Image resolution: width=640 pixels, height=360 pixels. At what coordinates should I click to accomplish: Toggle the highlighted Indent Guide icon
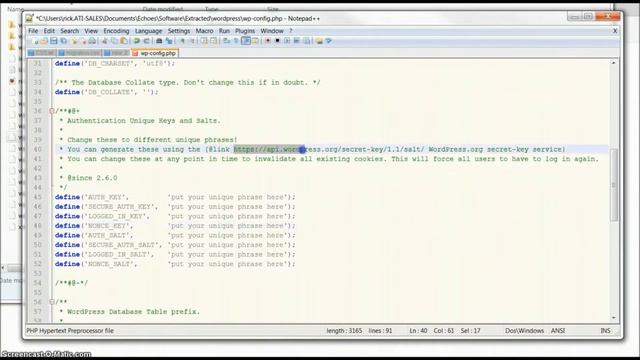point(247,41)
